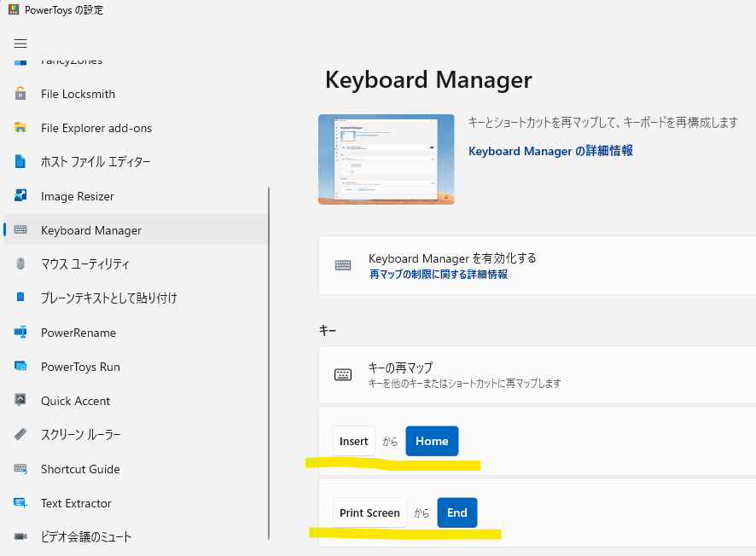Click the File Locksmith padlock icon
756x556 pixels.
[20, 93]
